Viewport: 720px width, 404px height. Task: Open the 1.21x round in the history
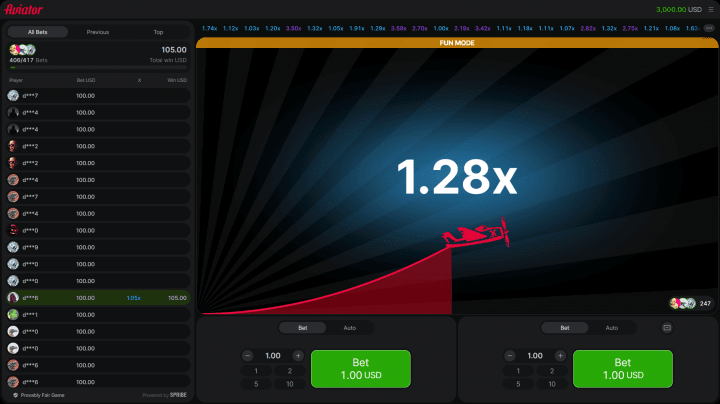[651, 28]
